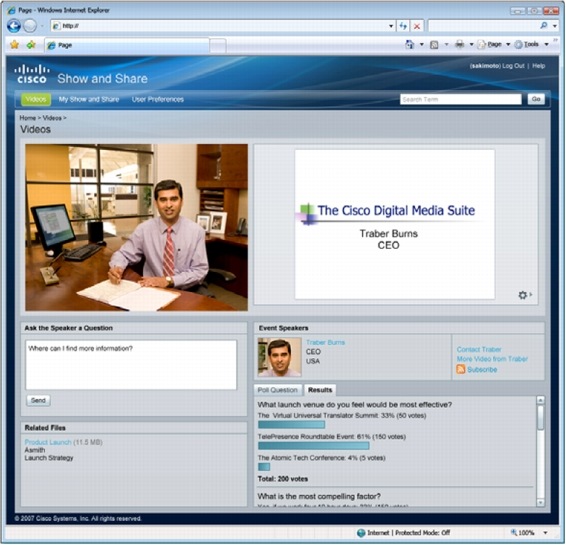
Task: Click the RSS Subscribe feed icon
Action: pyautogui.click(x=461, y=369)
